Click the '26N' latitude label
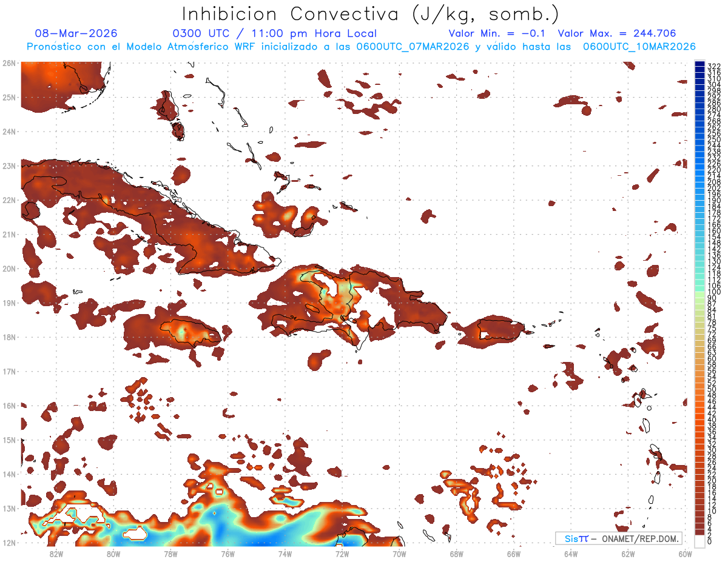 [8, 63]
